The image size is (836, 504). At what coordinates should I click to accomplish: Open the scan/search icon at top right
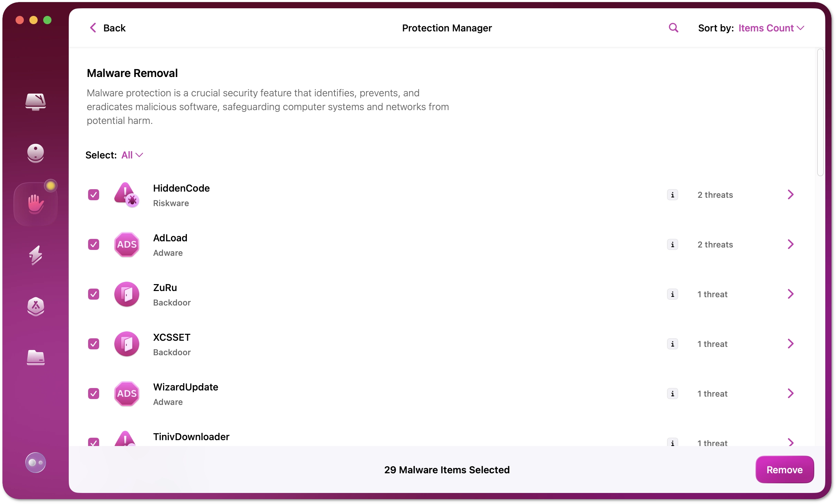point(673,28)
